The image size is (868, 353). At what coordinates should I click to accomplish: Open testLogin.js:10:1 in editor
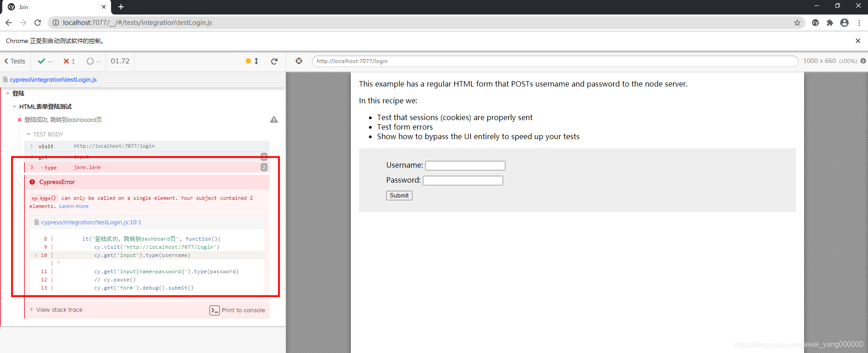[91, 222]
